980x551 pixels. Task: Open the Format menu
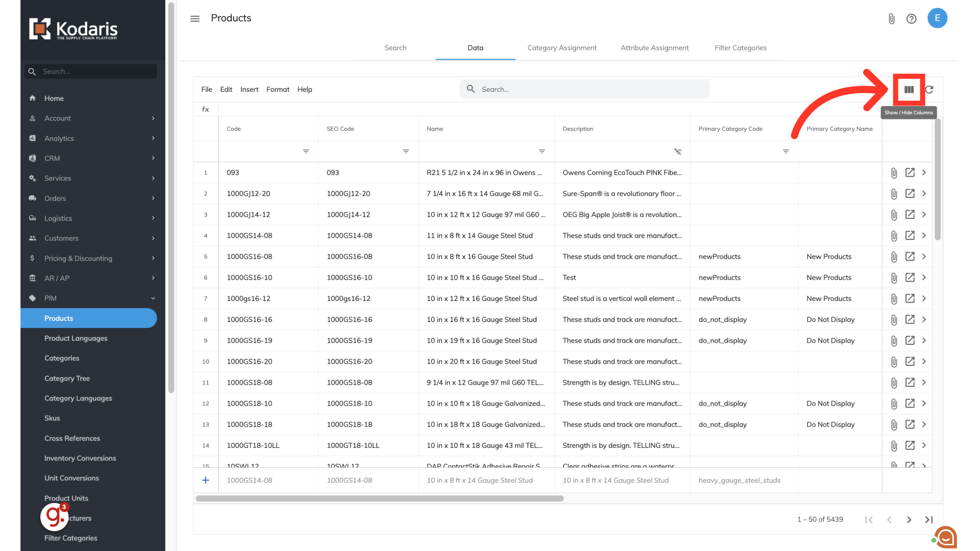pos(278,89)
